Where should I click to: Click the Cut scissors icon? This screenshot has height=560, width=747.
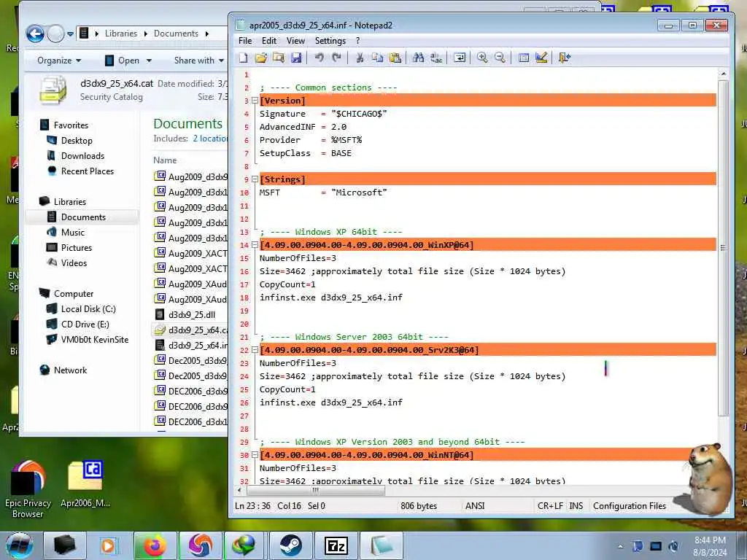click(x=360, y=58)
